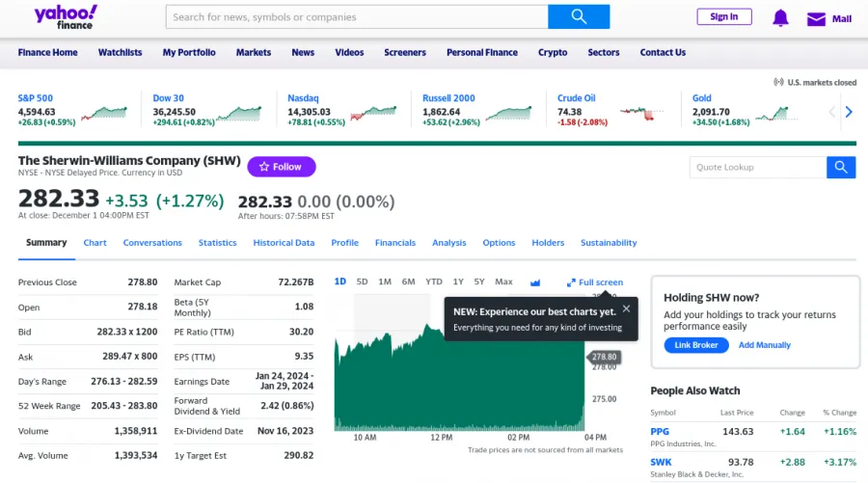
Task: Open Finance Home menu
Action: (x=47, y=53)
